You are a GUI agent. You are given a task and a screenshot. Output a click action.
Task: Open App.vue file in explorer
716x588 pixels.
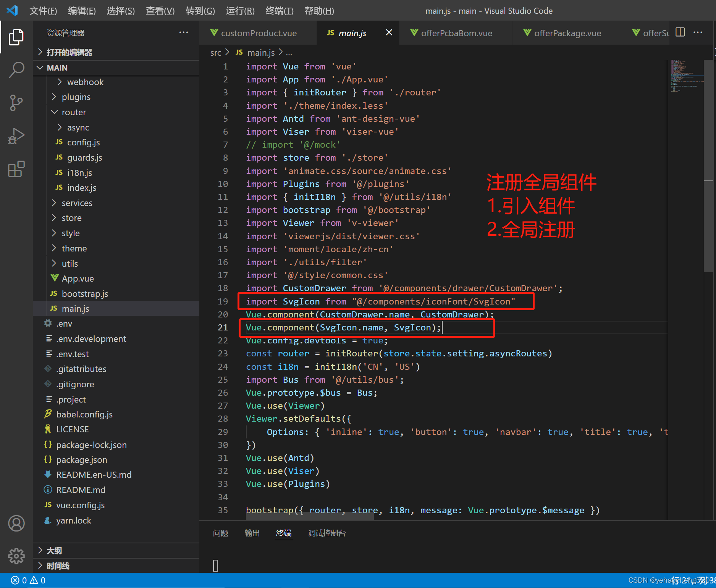pos(78,279)
